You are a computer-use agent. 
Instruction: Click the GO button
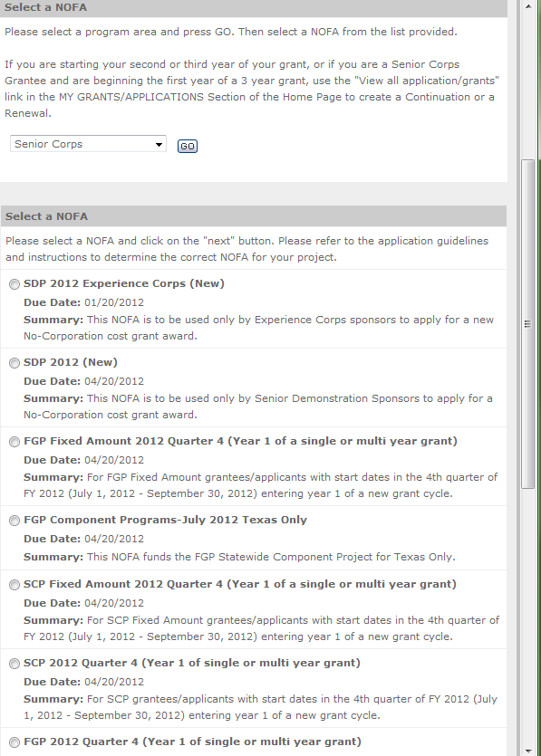[x=188, y=146]
